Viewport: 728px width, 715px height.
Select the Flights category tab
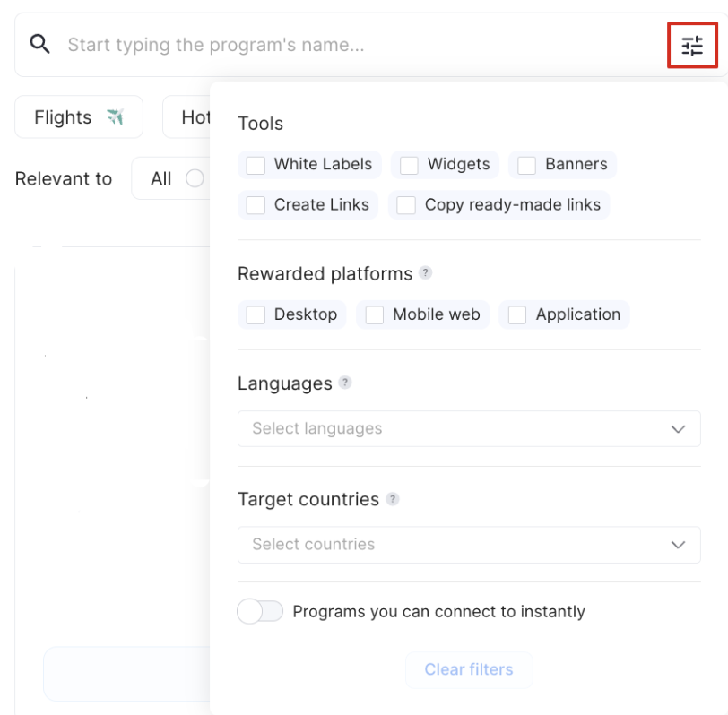coord(79,116)
